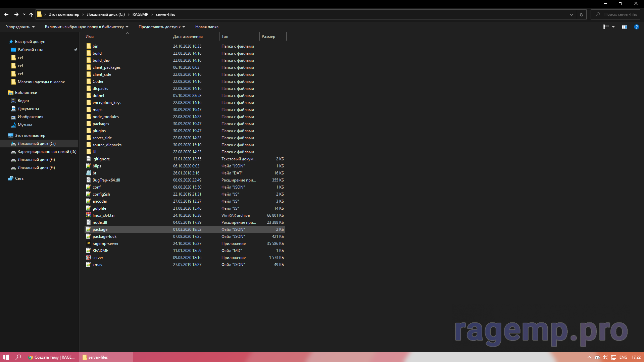This screenshot has height=362, width=644.
Task: Sort files by Размер column
Action: 273,37
